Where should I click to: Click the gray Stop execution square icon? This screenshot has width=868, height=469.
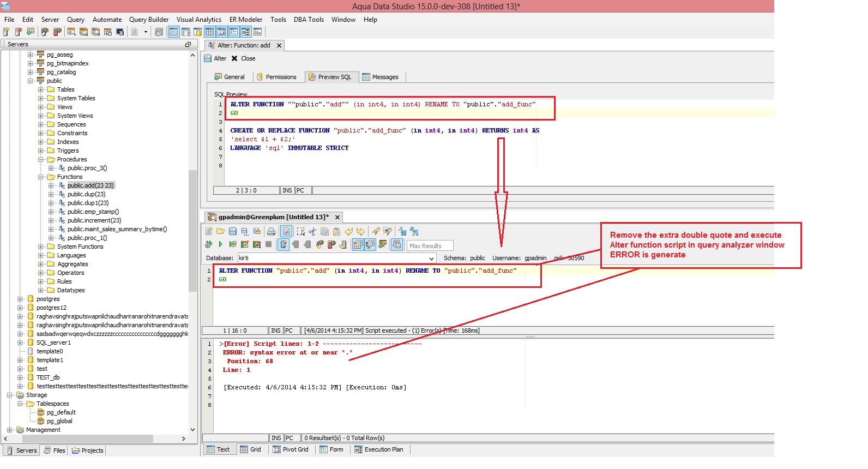tap(268, 244)
